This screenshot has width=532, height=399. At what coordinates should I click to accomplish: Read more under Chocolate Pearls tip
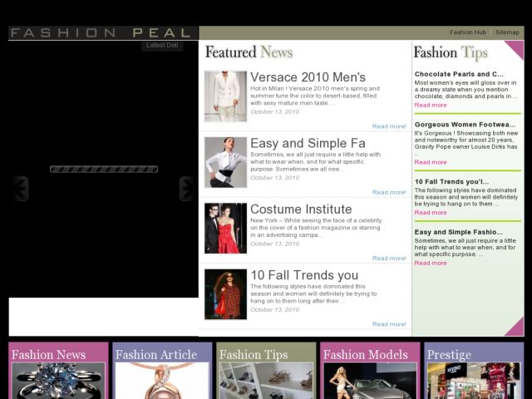(431, 106)
